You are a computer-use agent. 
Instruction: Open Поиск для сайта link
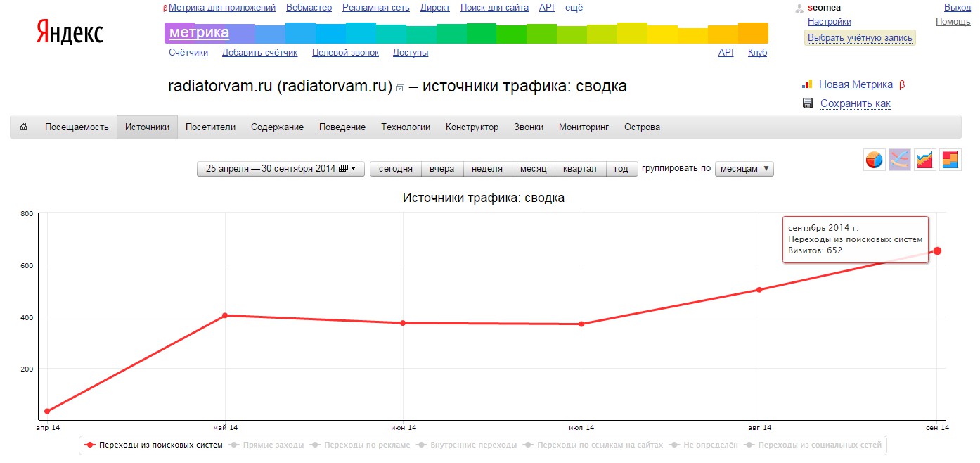click(495, 8)
